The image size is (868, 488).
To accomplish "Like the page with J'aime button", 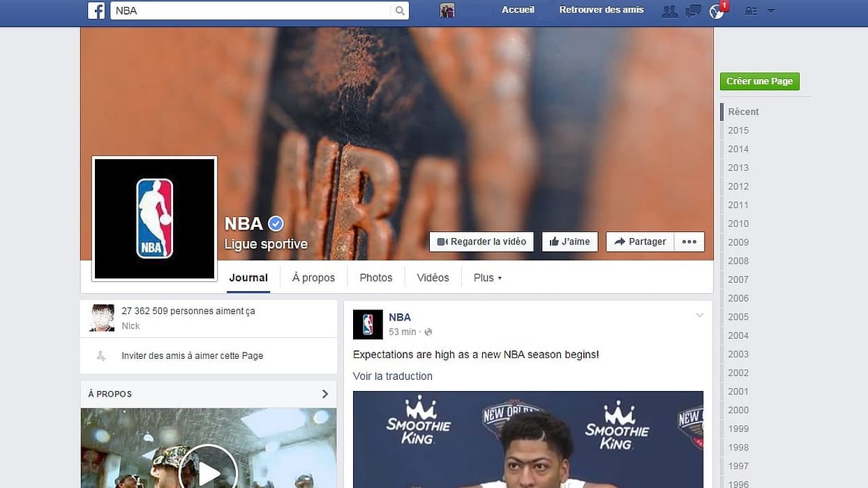I will [x=570, y=242].
